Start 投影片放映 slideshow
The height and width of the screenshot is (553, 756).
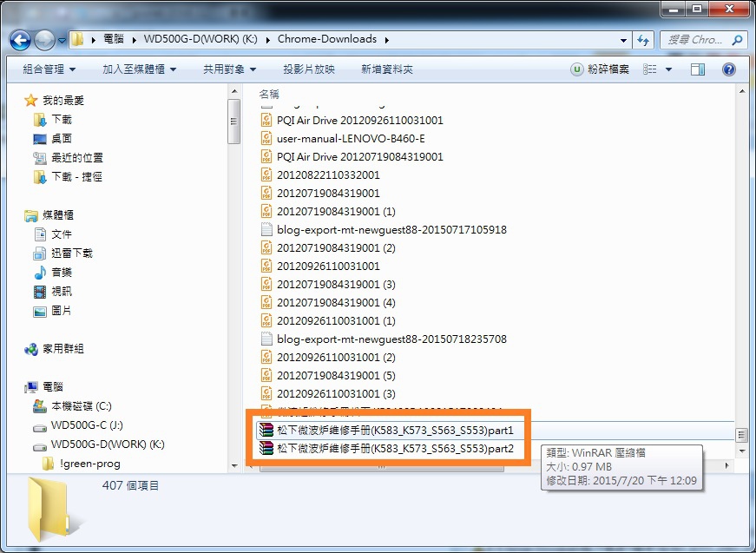(309, 69)
